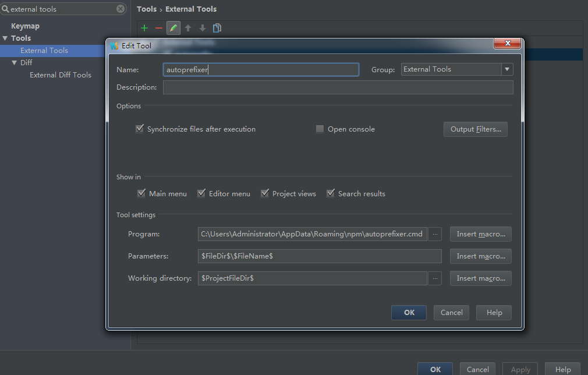Select Keymap in the settings tree
Viewport: 588px width, 375px height.
25,26
